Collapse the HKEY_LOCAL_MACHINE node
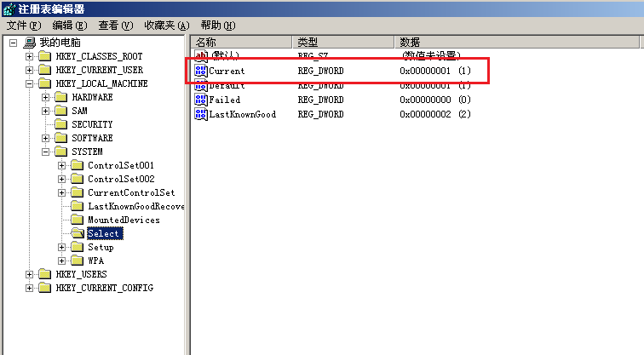644x355 pixels. tap(29, 83)
